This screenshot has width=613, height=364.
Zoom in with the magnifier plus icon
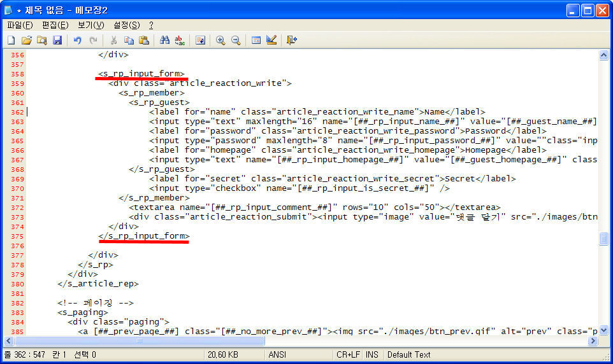point(220,40)
